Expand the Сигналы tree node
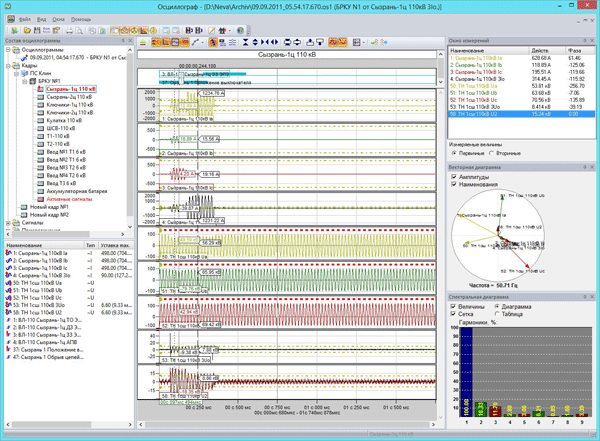 click(x=8, y=223)
